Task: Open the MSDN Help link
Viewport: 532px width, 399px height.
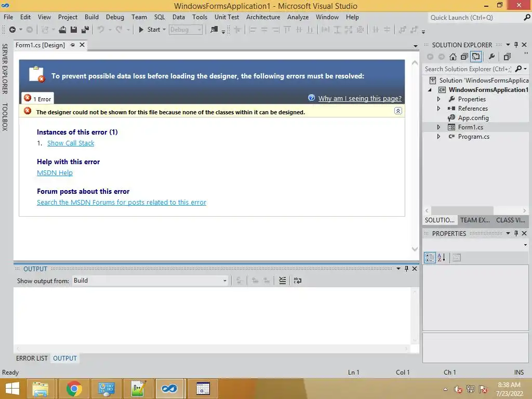Action: click(55, 172)
